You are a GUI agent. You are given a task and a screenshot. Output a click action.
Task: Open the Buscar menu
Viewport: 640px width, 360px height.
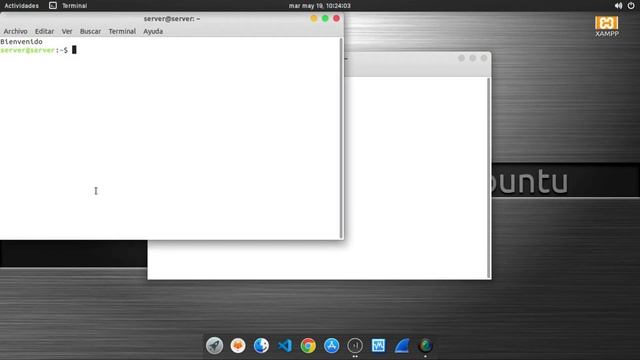[x=90, y=31]
